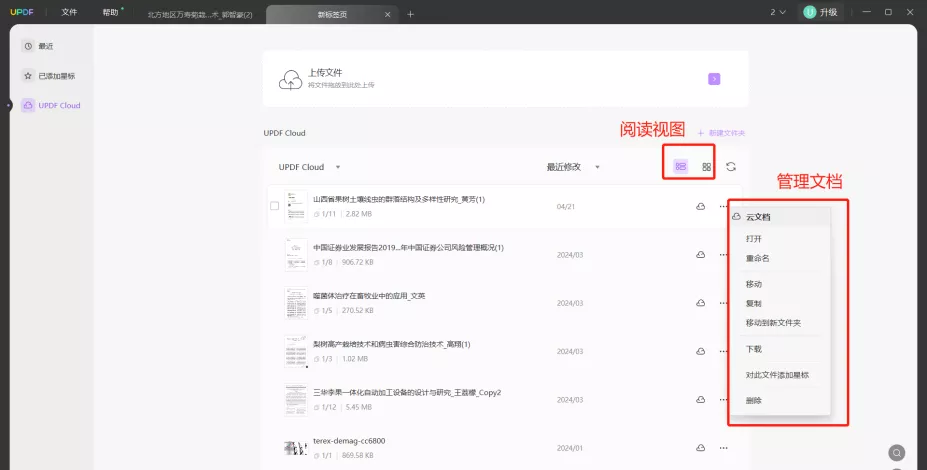Add a new tab with plus icon

point(410,14)
